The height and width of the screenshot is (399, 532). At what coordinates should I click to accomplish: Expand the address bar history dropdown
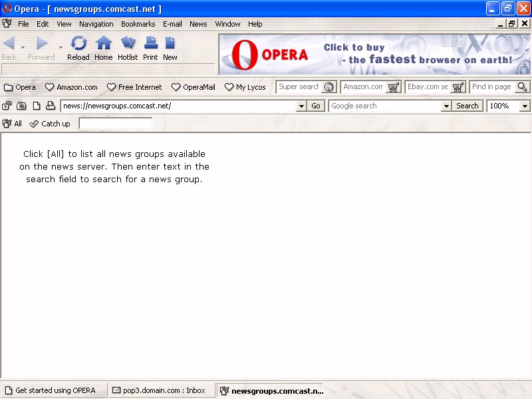(301, 106)
